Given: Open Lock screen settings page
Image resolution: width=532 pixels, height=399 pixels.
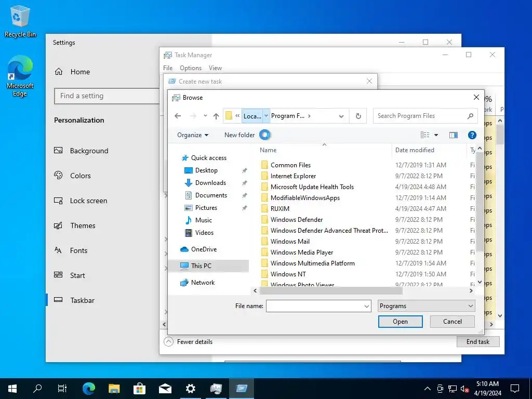Looking at the screenshot, I should [88, 201].
